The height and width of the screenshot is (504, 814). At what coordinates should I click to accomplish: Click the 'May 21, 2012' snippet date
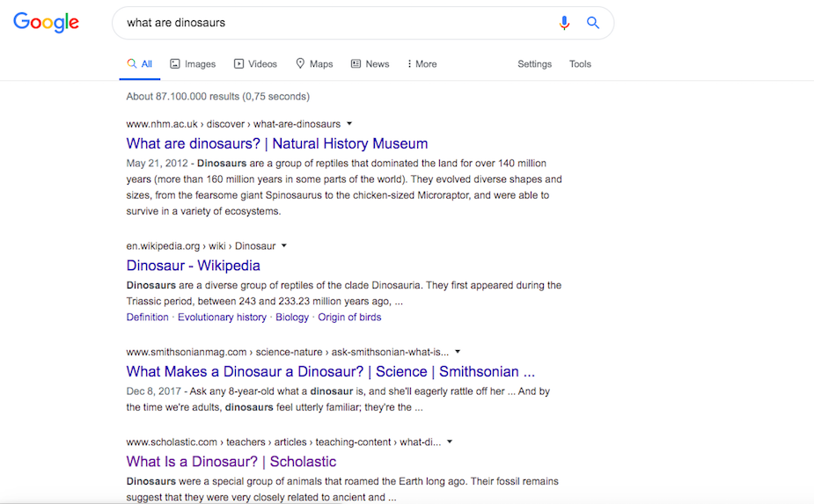click(x=157, y=163)
